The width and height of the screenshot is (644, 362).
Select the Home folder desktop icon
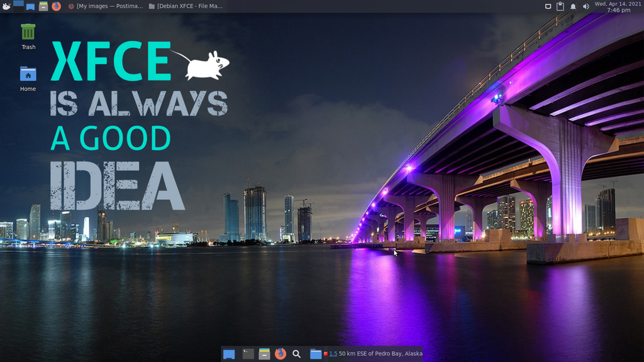coord(28,79)
